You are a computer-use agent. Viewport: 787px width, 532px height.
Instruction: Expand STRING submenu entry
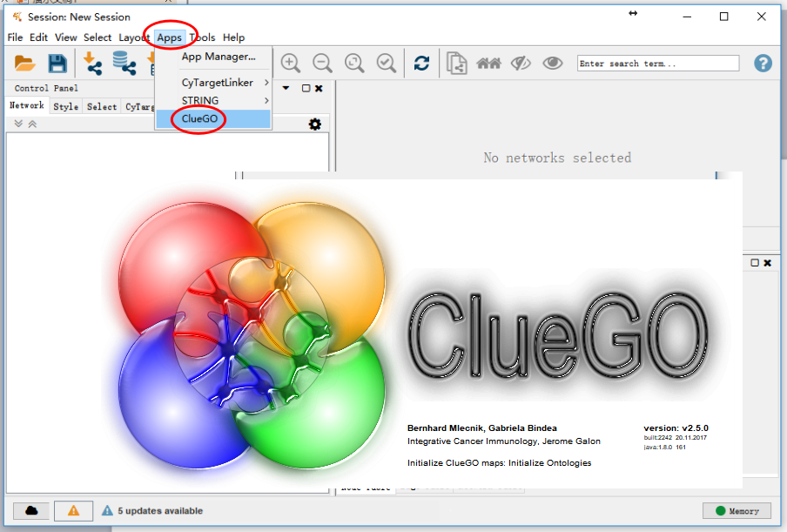[x=213, y=101]
